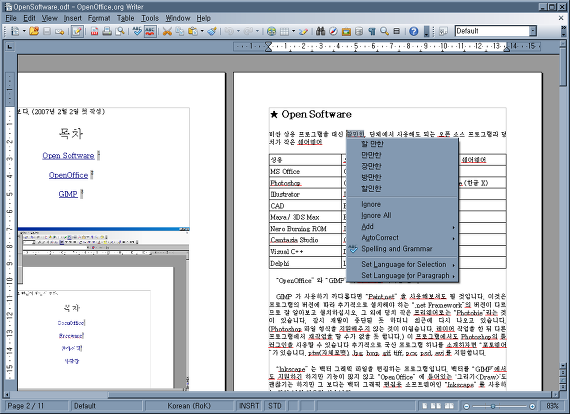The image size is (570, 414).
Task: Switch to book mode view layout icon
Action: (x=450, y=406)
